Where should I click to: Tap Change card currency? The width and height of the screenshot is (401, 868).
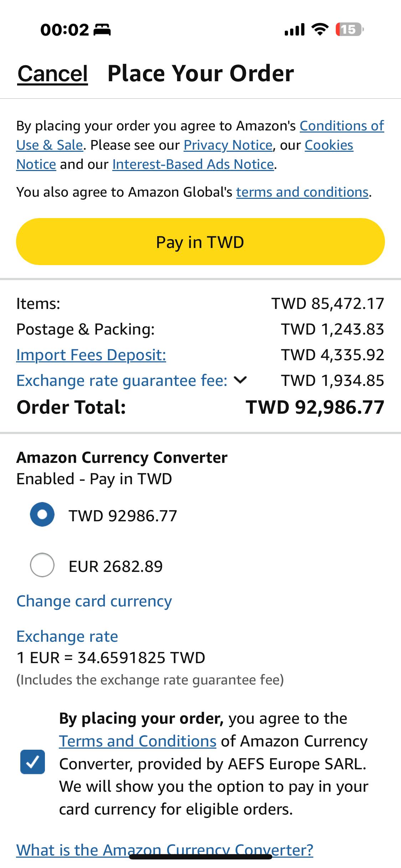(x=94, y=601)
